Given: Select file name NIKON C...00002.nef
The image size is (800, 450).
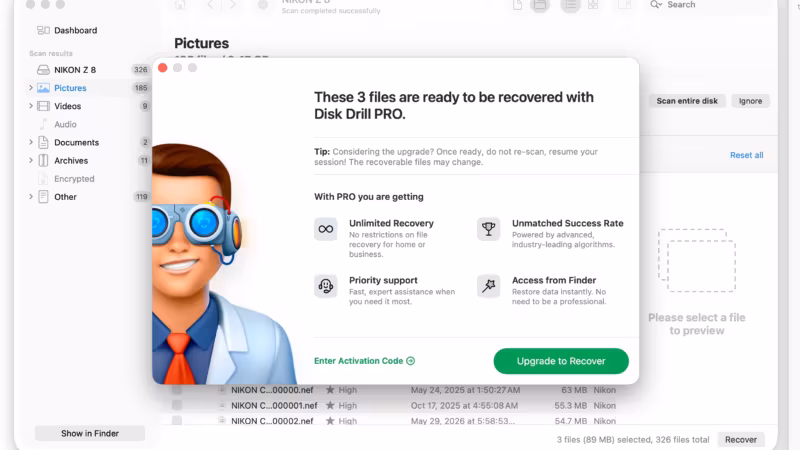Looking at the screenshot, I should click(272, 421).
